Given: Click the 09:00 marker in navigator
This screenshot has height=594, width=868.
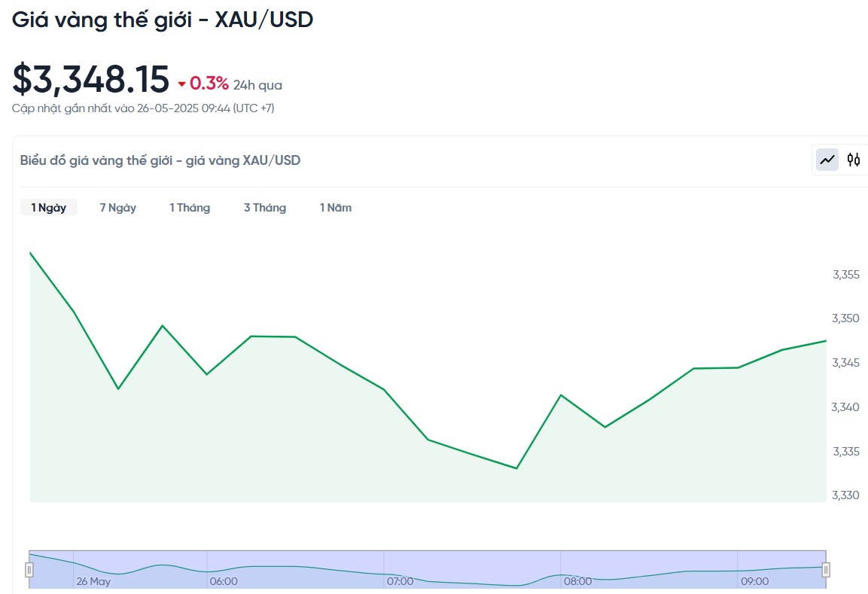Looking at the screenshot, I should click(754, 581).
